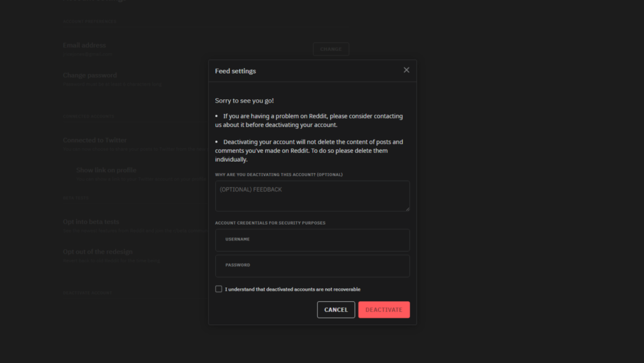
Task: Close the Feed settings dialog with the X
Action: coord(406,70)
